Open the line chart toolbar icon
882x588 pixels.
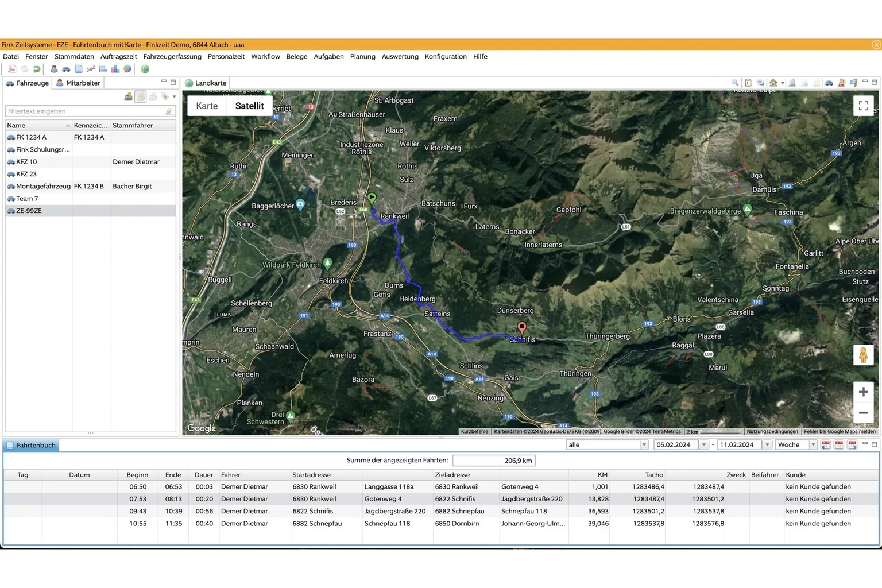click(x=91, y=69)
